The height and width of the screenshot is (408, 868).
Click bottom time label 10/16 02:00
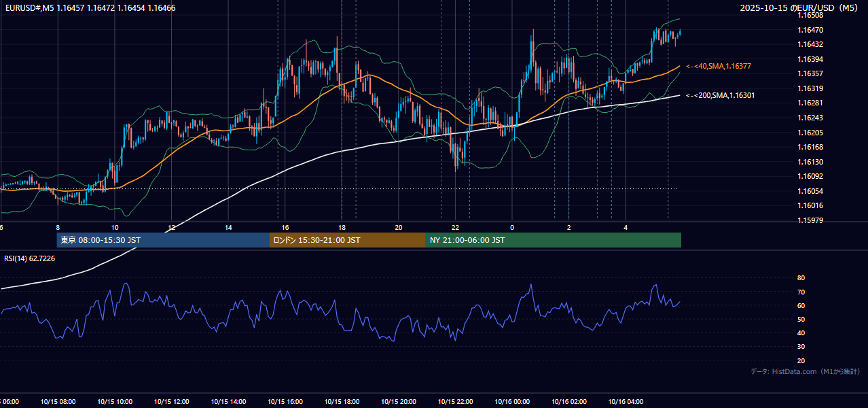pyautogui.click(x=569, y=402)
